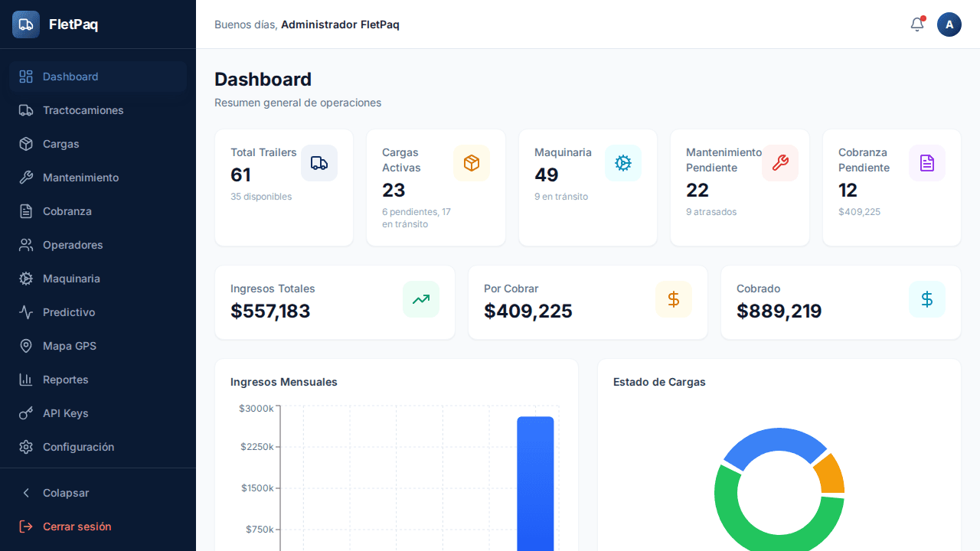Click the Cerrar sesión label to log out

77,527
